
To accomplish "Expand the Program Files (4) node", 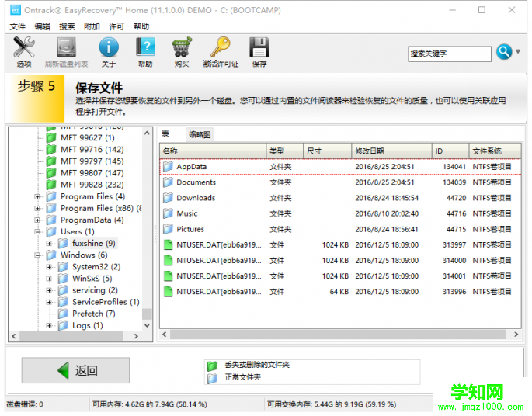I will point(37,196).
